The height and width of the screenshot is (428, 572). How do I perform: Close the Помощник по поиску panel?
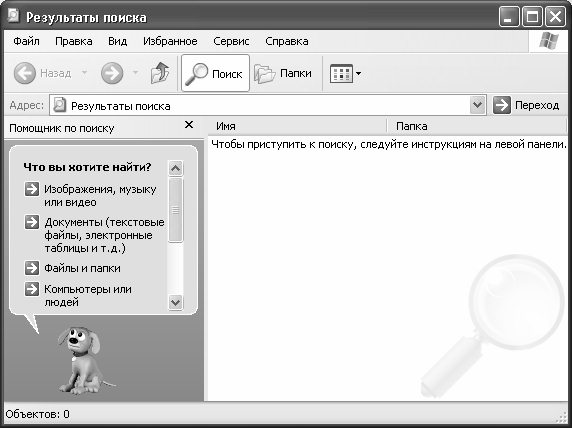[189, 125]
